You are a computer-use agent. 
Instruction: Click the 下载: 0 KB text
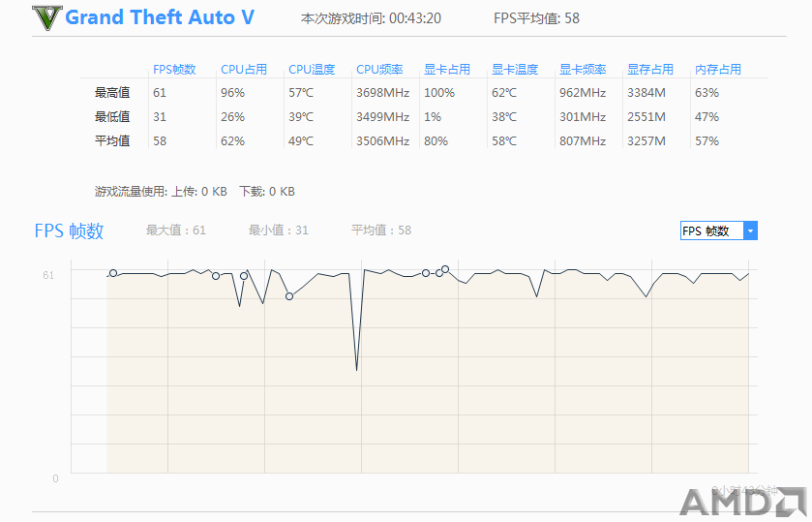[267, 192]
